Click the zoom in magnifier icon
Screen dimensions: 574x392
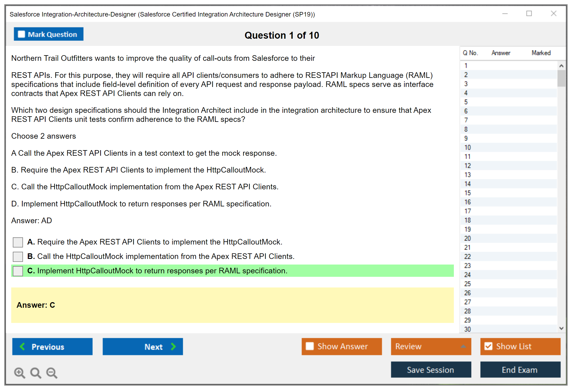[19, 373]
